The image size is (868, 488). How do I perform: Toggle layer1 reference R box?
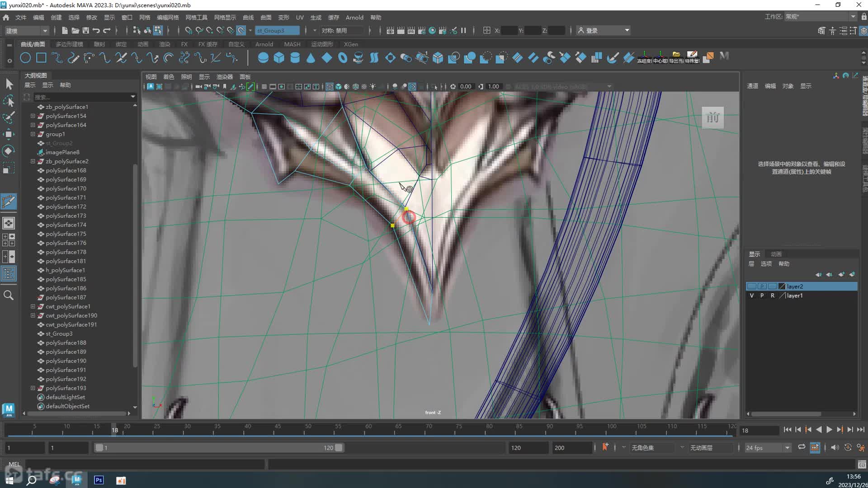773,296
